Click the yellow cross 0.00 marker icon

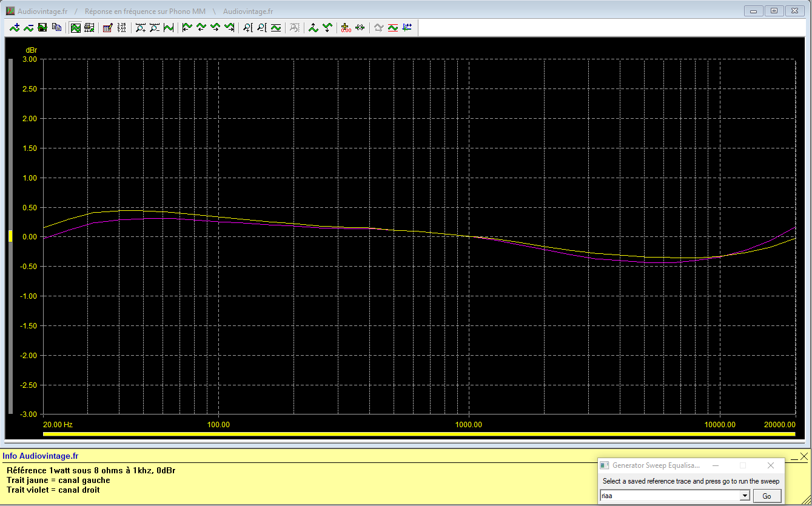click(x=346, y=27)
